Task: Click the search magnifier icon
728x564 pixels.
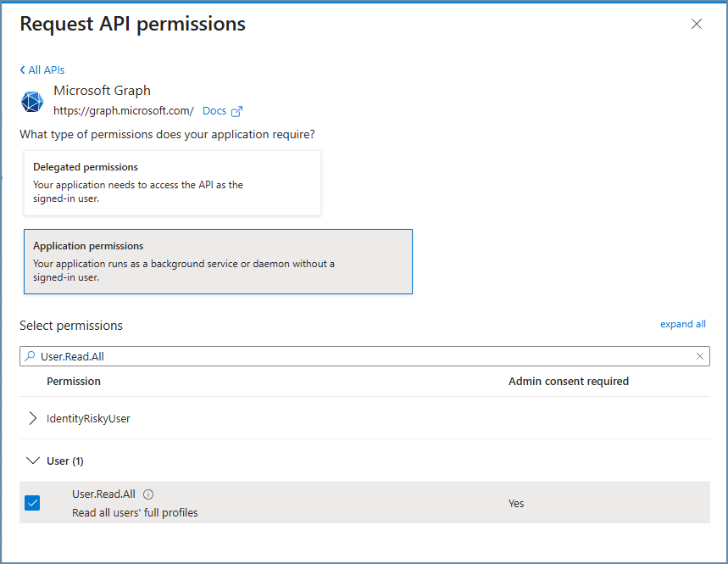Action: pos(31,356)
